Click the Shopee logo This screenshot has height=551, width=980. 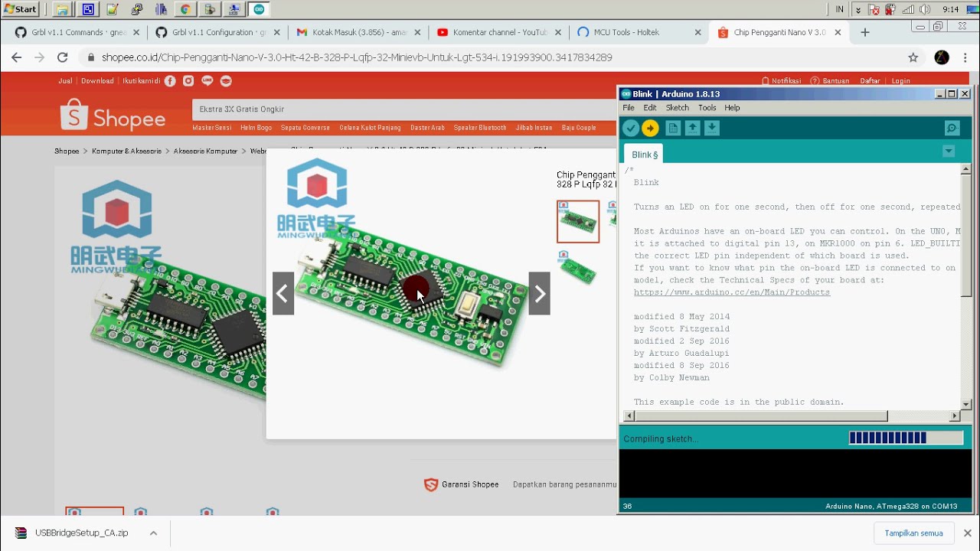pyautogui.click(x=113, y=116)
